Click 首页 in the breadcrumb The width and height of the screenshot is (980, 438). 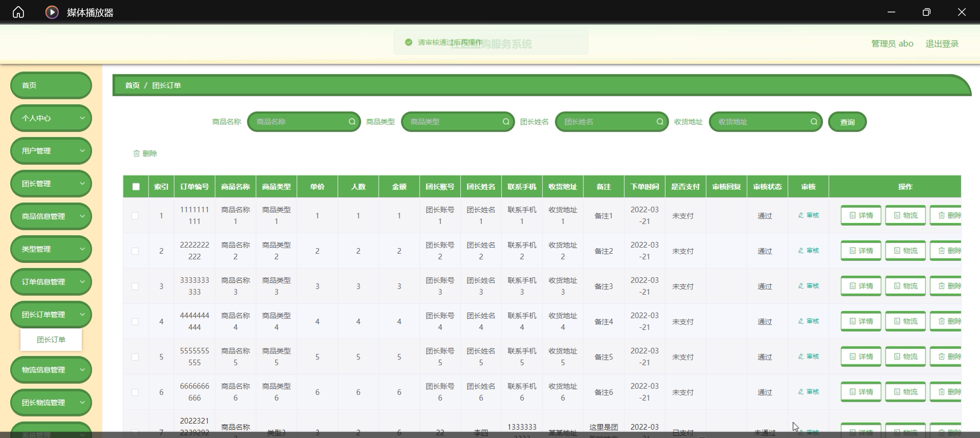[132, 85]
